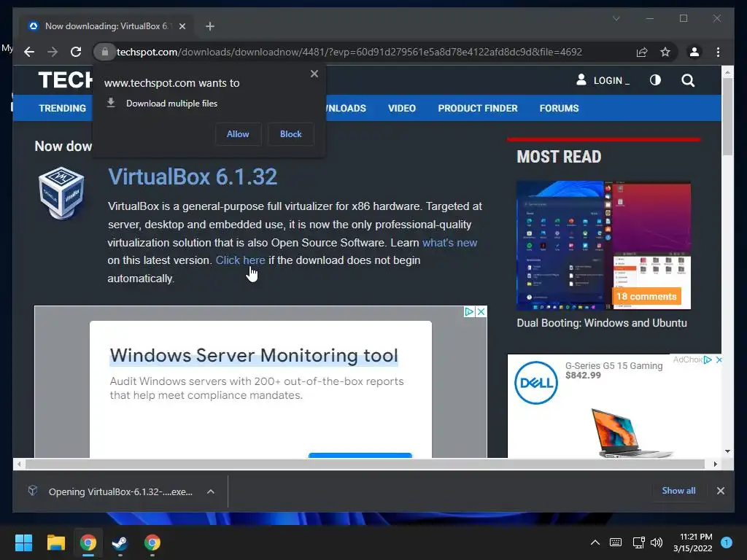Viewport: 747px width, 560px height.
Task: Open volume control tray icon
Action: pyautogui.click(x=657, y=542)
